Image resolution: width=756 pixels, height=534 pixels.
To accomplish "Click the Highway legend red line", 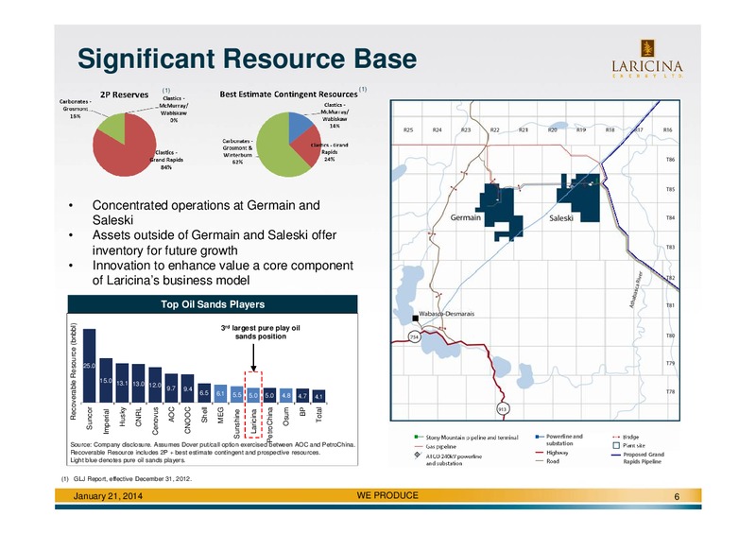I will click(540, 453).
